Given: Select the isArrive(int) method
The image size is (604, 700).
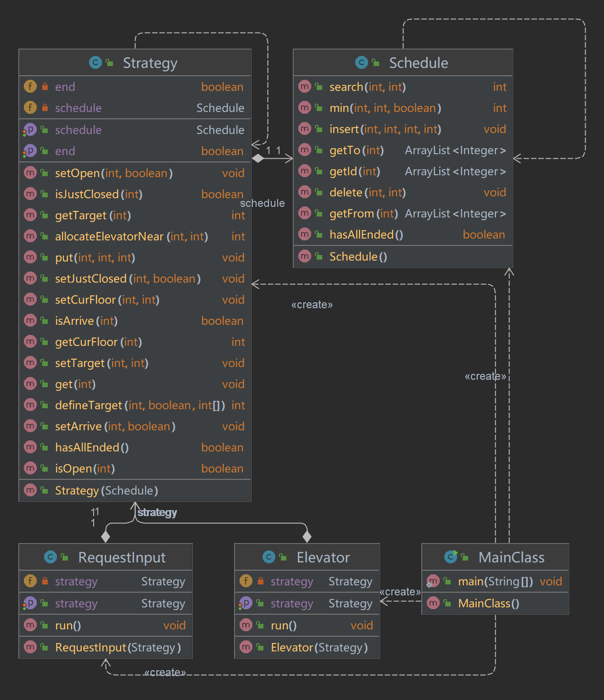Looking at the screenshot, I should (135, 321).
